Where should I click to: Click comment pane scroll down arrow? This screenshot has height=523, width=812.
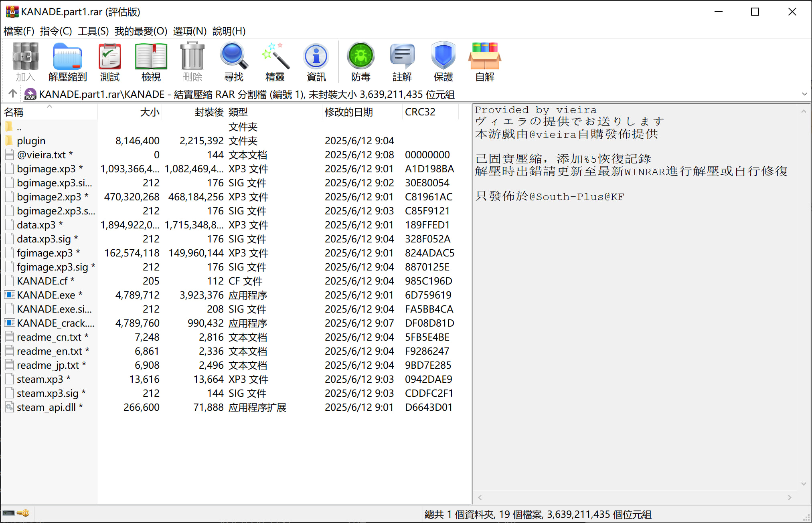[x=804, y=484]
